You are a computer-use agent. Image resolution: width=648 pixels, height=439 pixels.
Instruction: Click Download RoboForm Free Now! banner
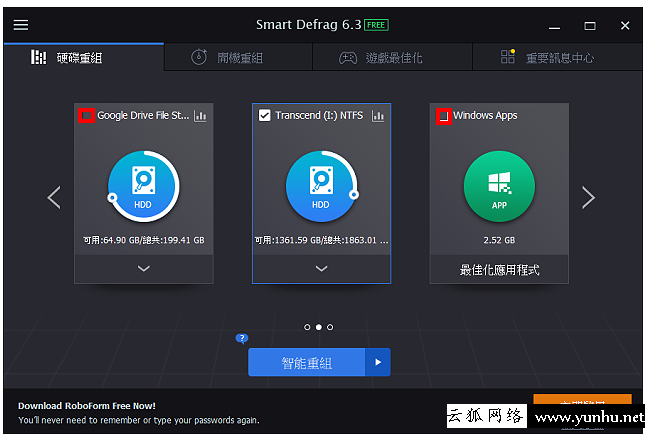click(87, 406)
